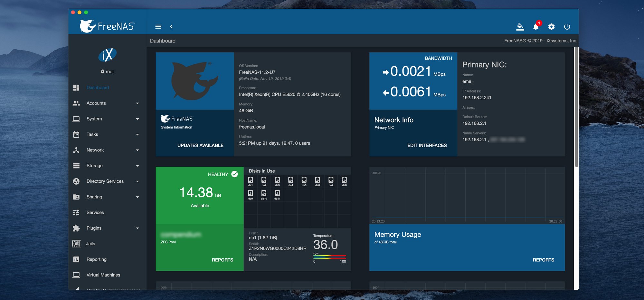Click the Plugins puzzle icon

pyautogui.click(x=76, y=228)
